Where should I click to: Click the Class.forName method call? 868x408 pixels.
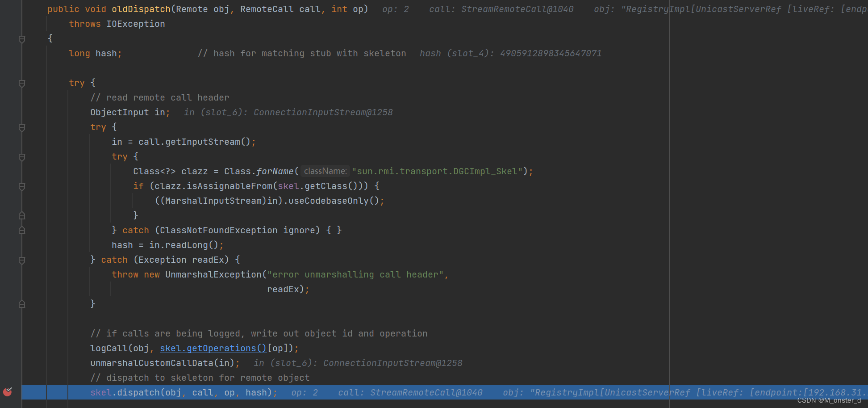coord(259,171)
